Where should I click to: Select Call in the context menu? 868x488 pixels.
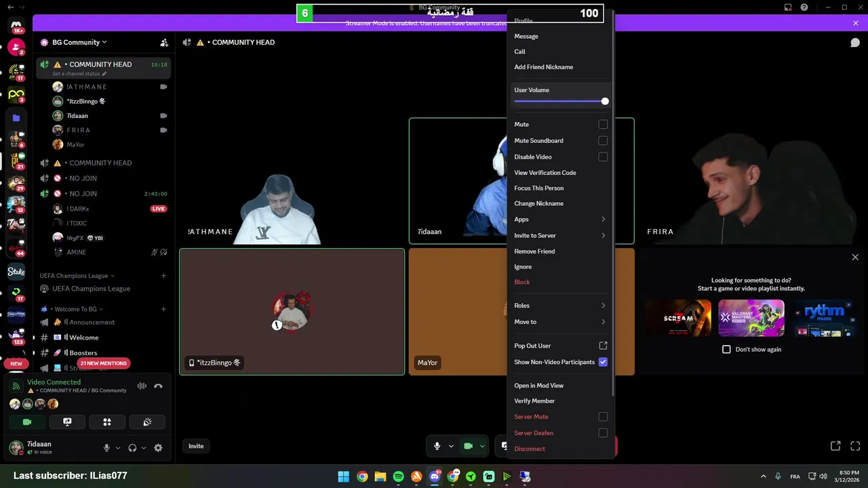[559, 52]
